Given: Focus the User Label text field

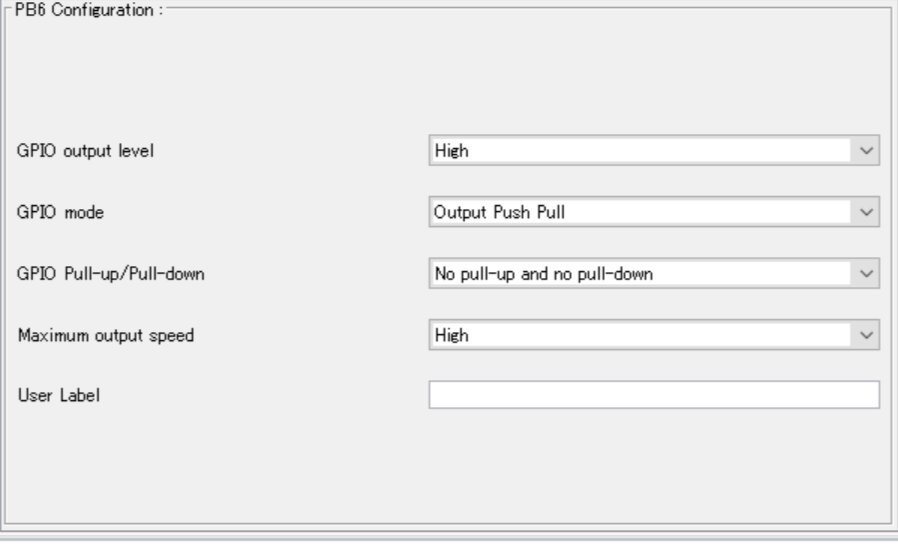Looking at the screenshot, I should pyautogui.click(x=654, y=395).
